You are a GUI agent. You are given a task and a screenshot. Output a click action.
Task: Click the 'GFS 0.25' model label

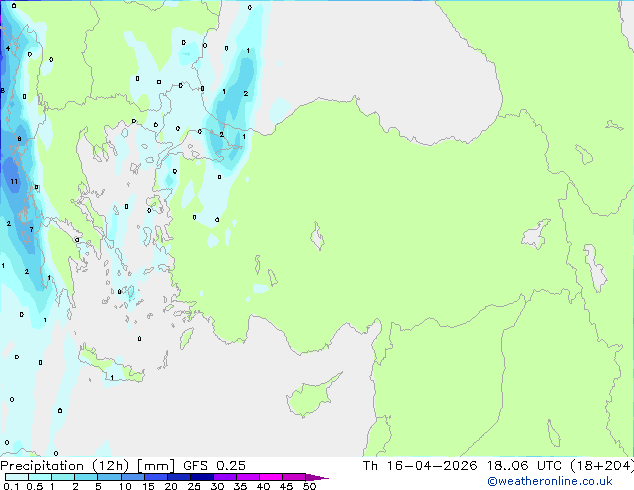click(214, 466)
